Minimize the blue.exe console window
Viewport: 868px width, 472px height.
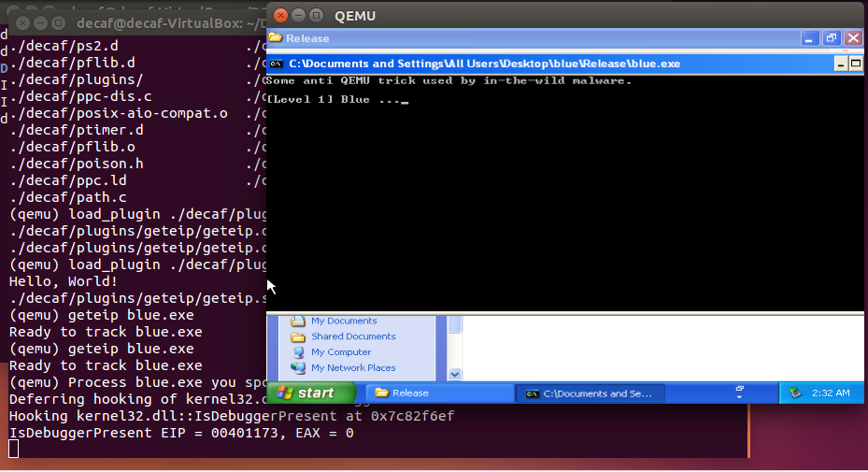click(x=840, y=64)
